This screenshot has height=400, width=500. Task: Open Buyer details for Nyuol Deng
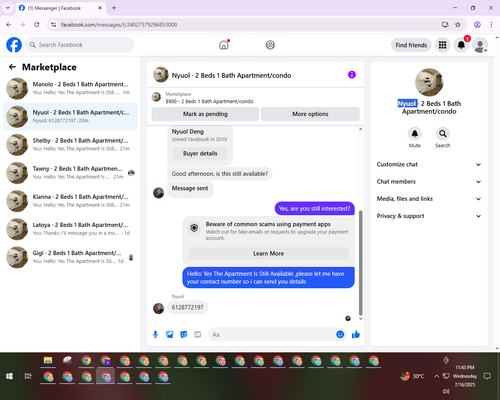pos(200,153)
